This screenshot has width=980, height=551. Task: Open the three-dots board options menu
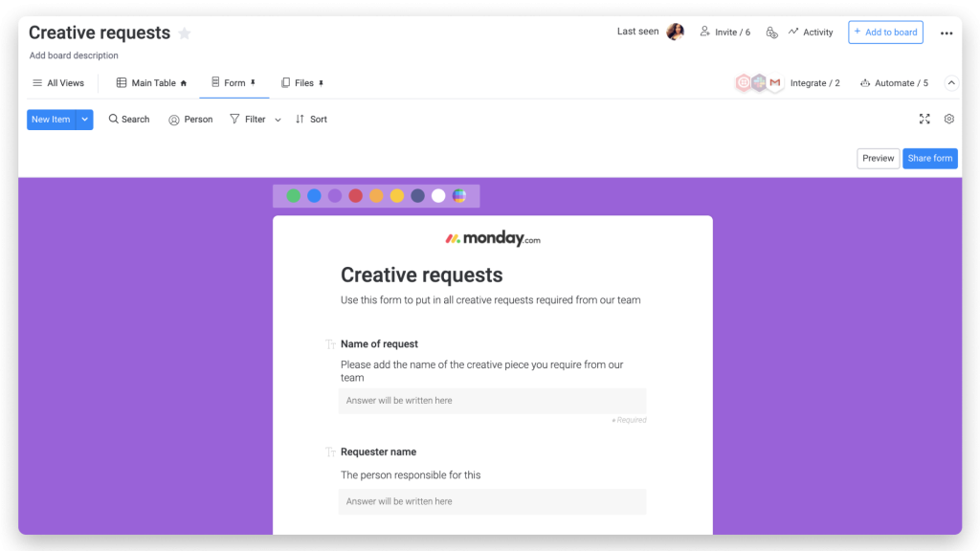[947, 33]
